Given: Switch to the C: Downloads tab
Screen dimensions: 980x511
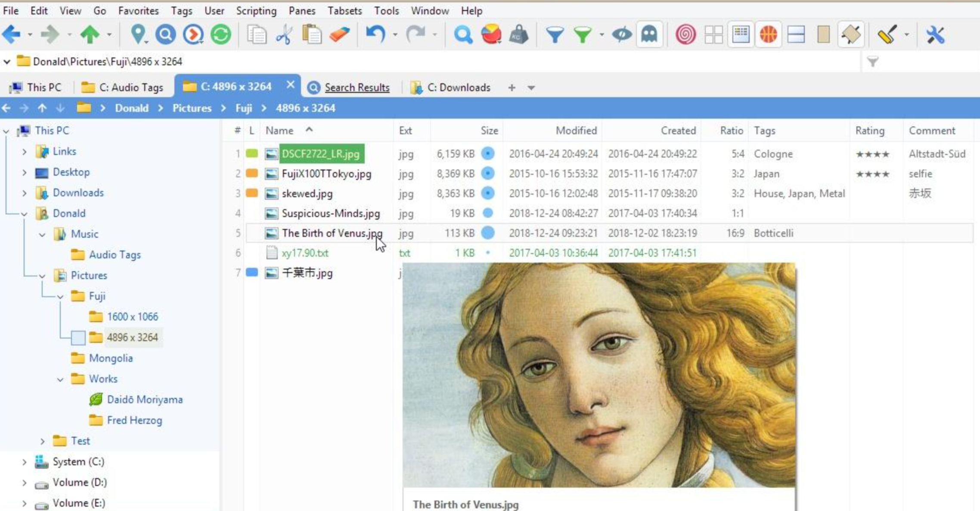Looking at the screenshot, I should click(x=451, y=87).
